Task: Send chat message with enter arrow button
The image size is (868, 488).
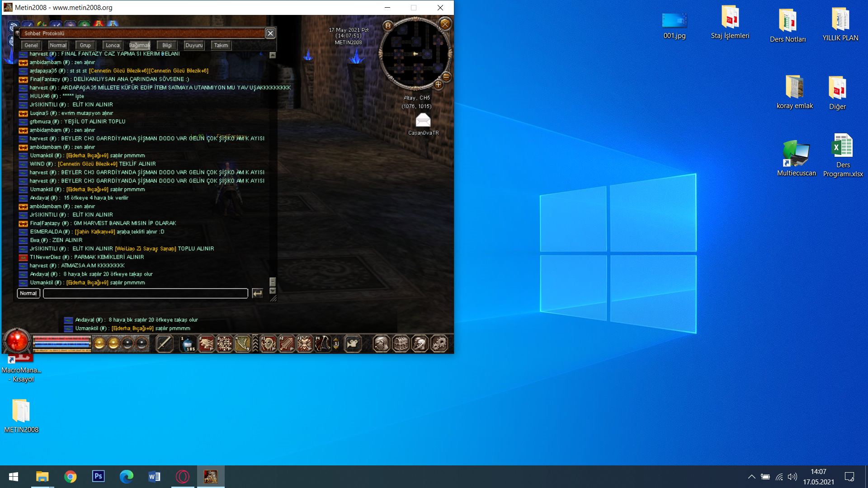Action: click(258, 293)
